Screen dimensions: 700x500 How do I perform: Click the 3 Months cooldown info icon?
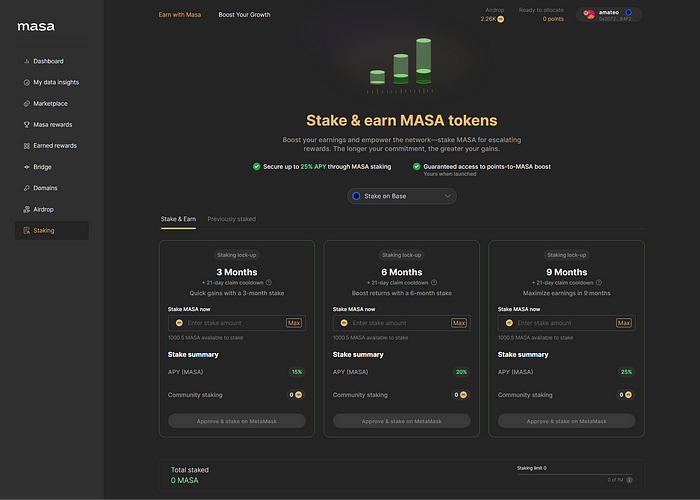[269, 283]
